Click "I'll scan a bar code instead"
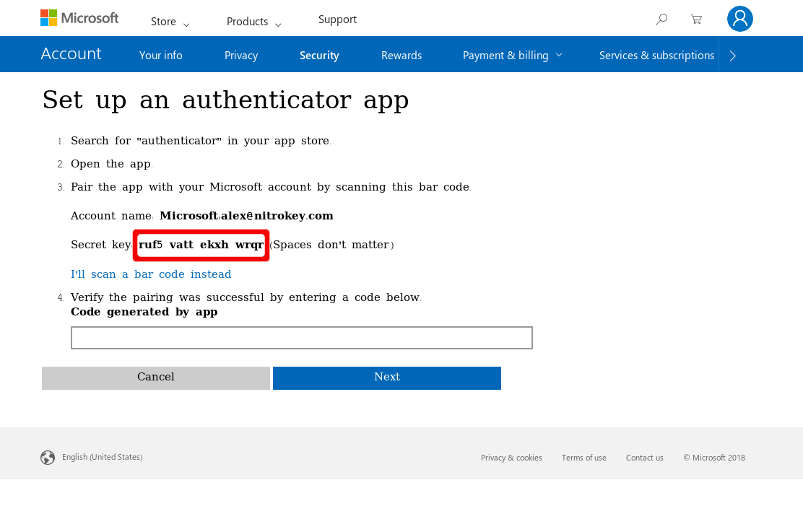 coord(151,274)
